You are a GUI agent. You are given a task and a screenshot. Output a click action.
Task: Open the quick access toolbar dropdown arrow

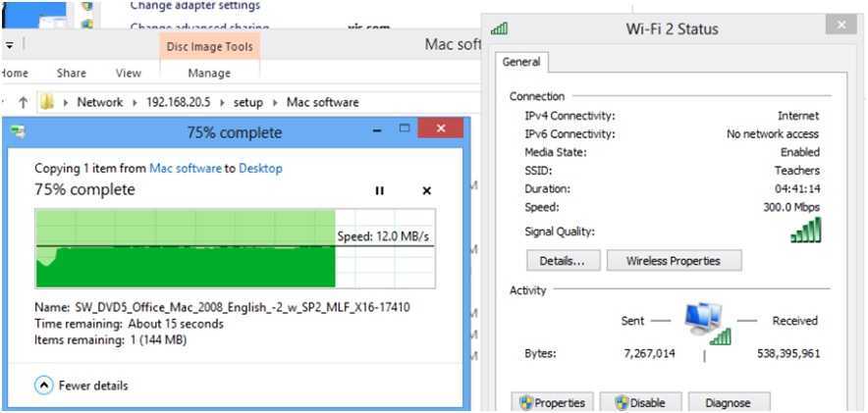coord(10,46)
